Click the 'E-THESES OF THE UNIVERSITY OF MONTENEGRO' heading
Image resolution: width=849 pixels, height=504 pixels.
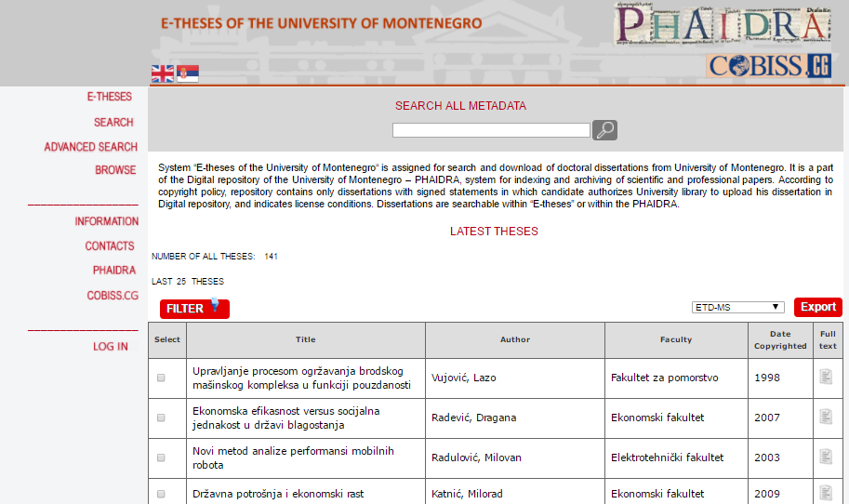321,23
